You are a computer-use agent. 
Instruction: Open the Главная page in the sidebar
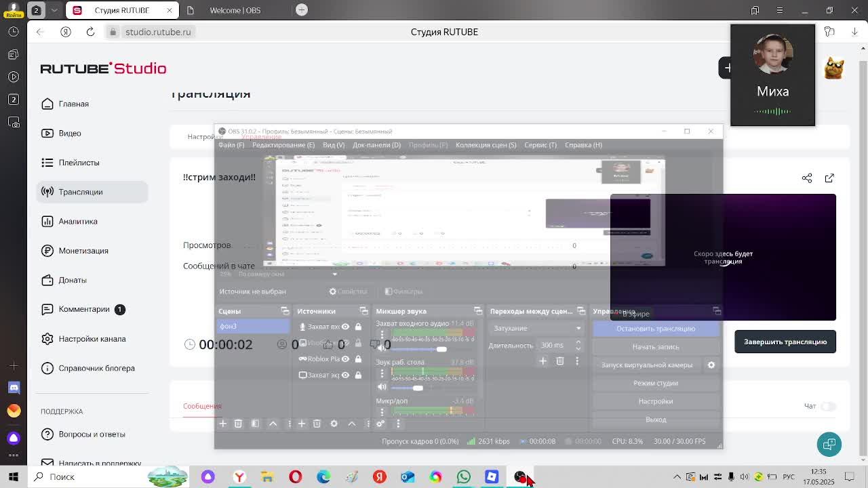click(73, 104)
